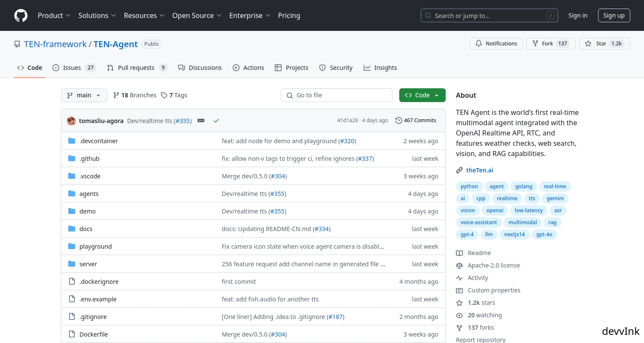
Task: Expand the Product menu
Action: click(x=54, y=15)
